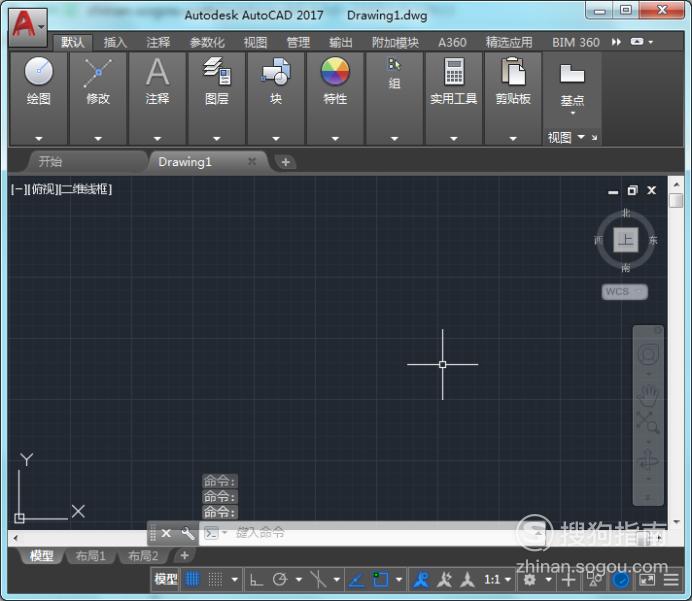Switch to the 精选应用 ribbon tab
The width and height of the screenshot is (692, 601).
(x=509, y=42)
